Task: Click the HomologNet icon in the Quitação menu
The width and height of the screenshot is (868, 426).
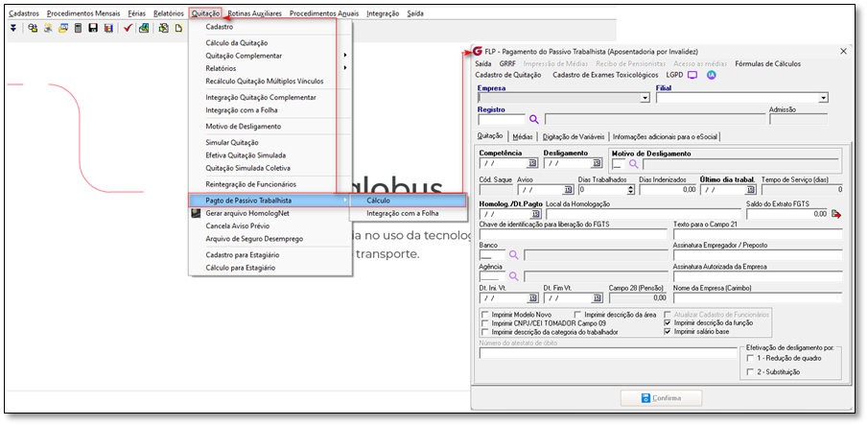Action: [196, 213]
